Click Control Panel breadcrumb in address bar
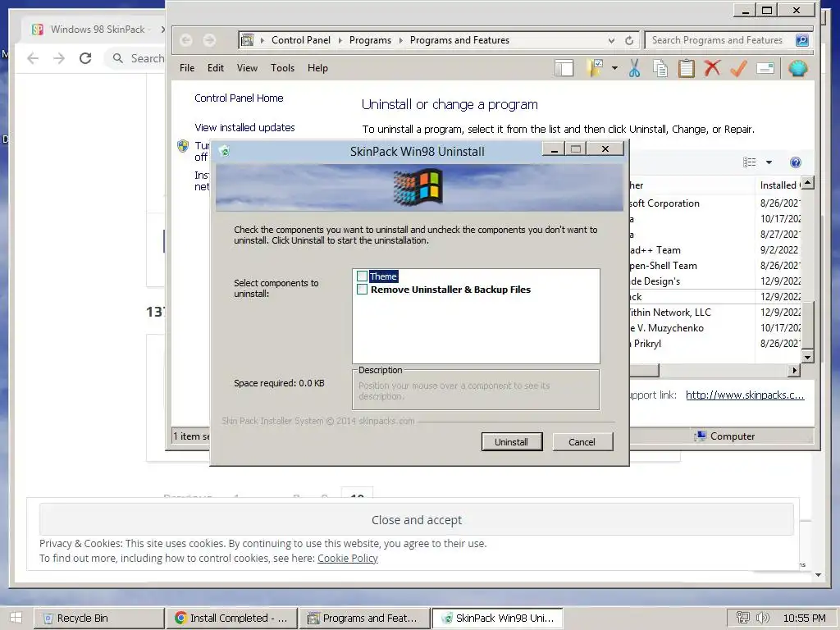 pyautogui.click(x=300, y=40)
